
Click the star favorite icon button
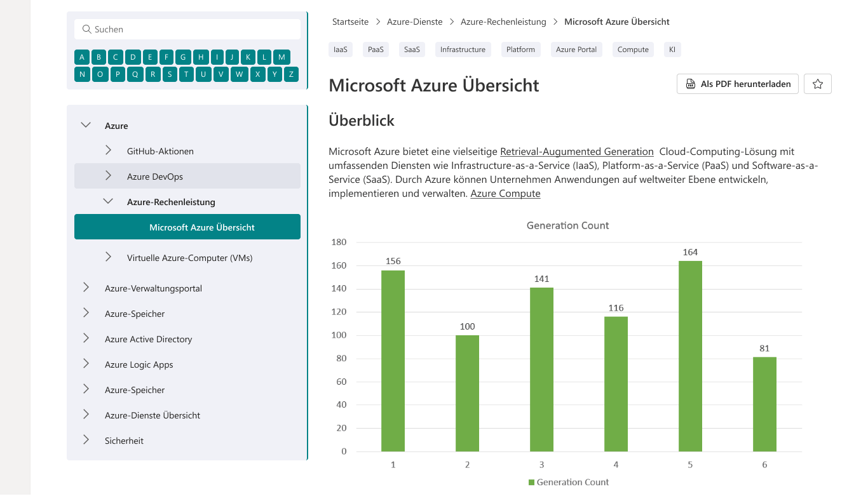point(818,84)
